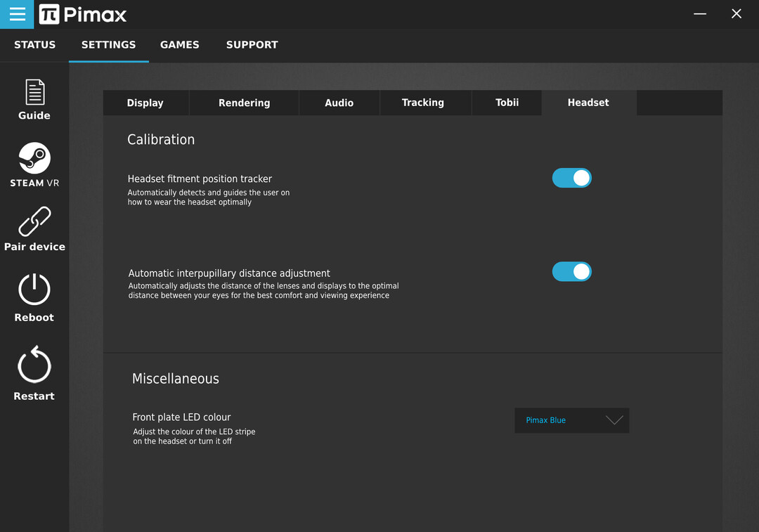Screen dimensions: 759x532
Task: Open the hamburger menu
Action: click(x=17, y=14)
